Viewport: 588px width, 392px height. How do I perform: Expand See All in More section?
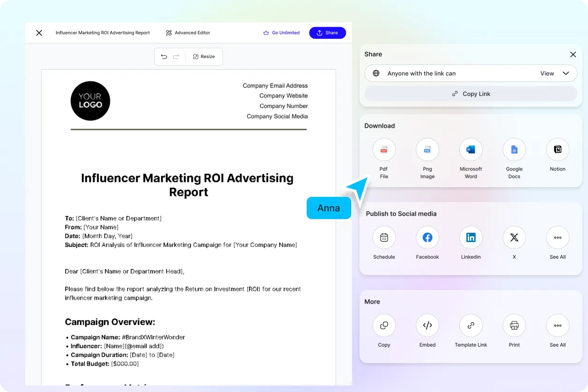(557, 326)
